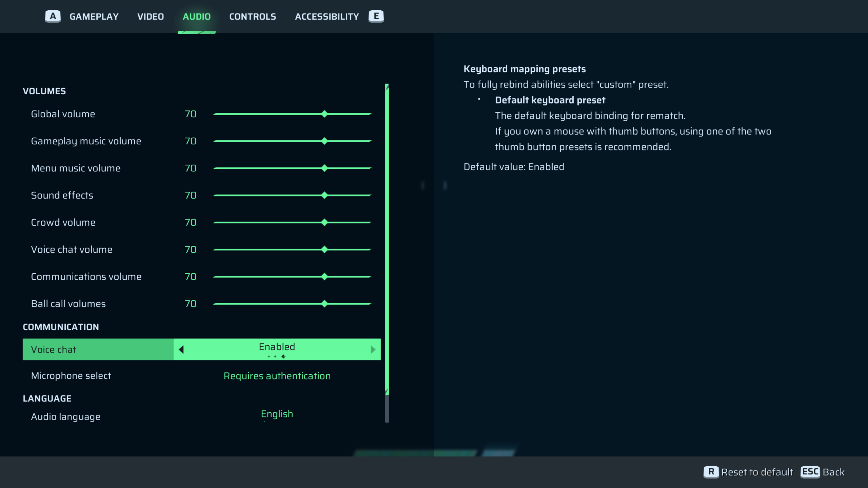
Task: Click the Ball call volumes slider handle
Action: pyautogui.click(x=324, y=304)
